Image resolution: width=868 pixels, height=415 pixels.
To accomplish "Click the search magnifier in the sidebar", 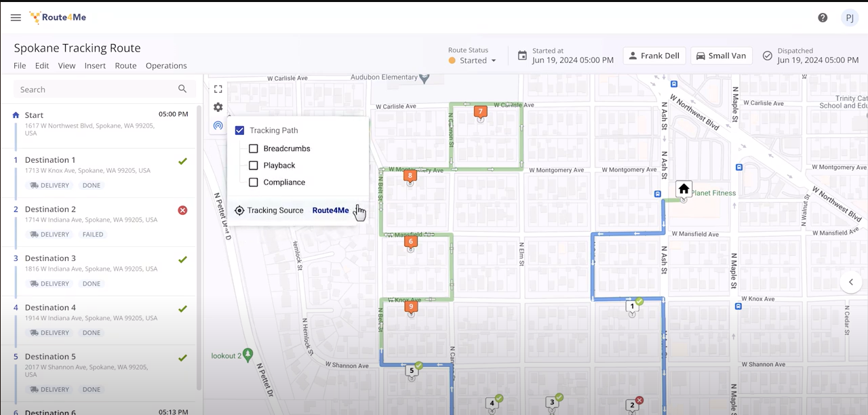I will coord(182,89).
